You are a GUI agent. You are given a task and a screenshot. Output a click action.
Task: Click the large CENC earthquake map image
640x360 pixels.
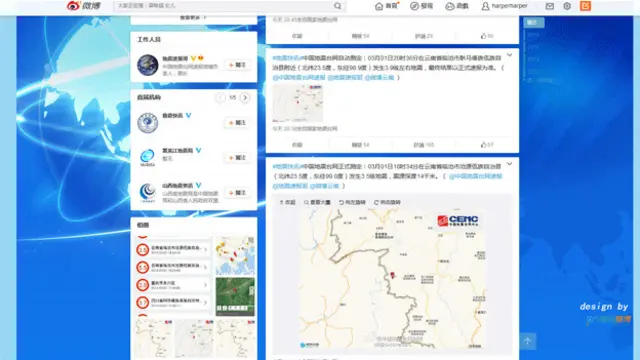(392, 279)
